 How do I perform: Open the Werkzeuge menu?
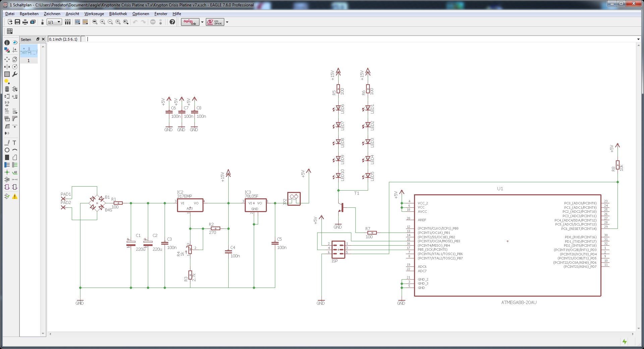[94, 14]
